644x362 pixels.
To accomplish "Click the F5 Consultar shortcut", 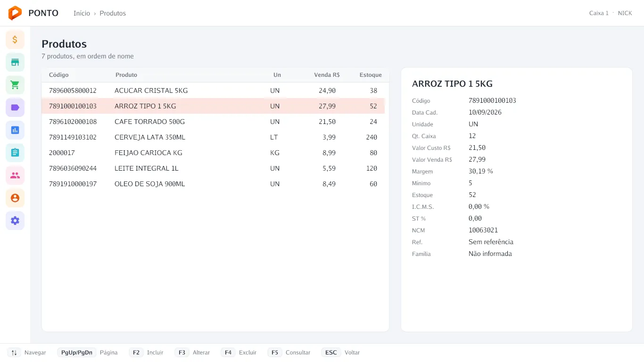I will (x=289, y=353).
